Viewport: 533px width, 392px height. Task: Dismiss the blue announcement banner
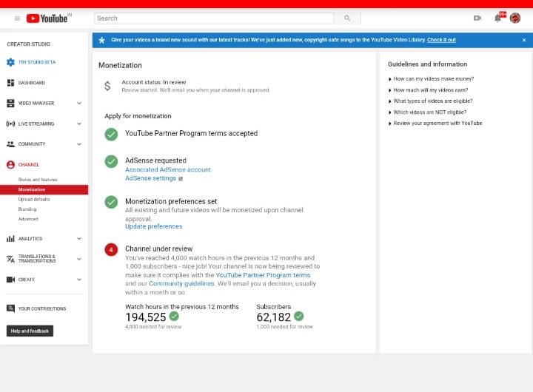524,40
